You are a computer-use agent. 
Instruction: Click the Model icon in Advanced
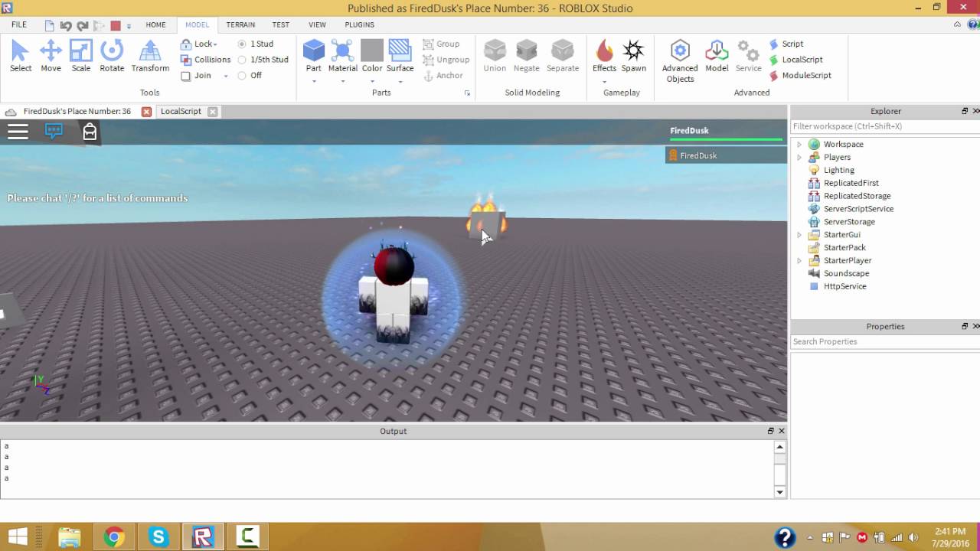click(717, 51)
